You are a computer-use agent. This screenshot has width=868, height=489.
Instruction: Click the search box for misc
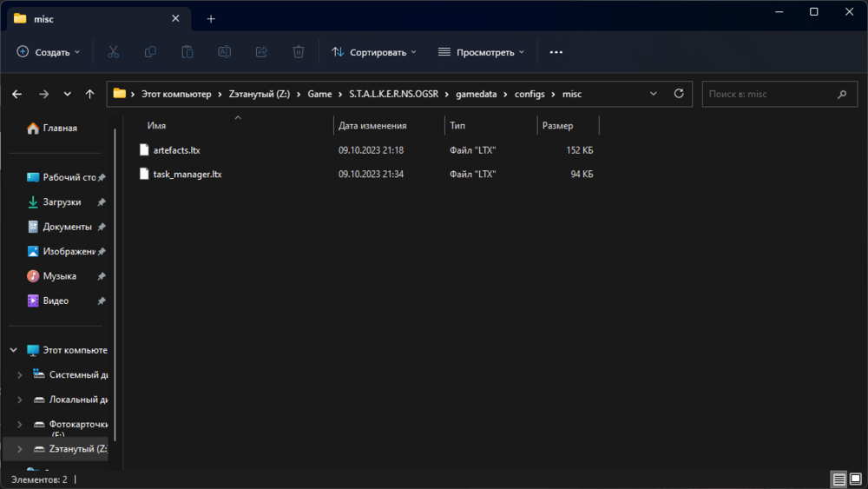(773, 94)
